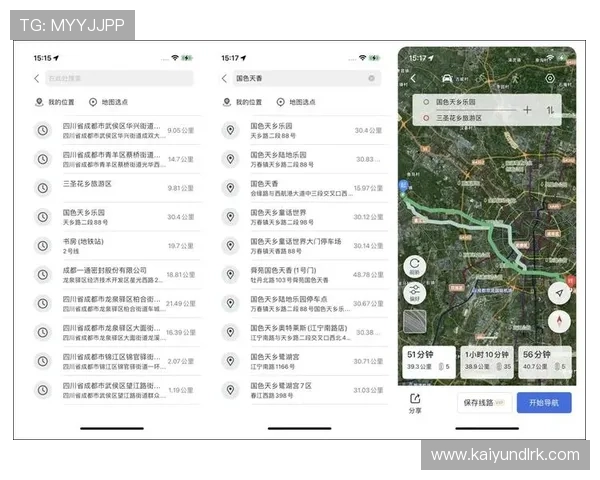Image resolution: width=600 pixels, height=480 pixels.
Task: Select result 舜苑国色天香 (1号门)
Action: pos(305,274)
